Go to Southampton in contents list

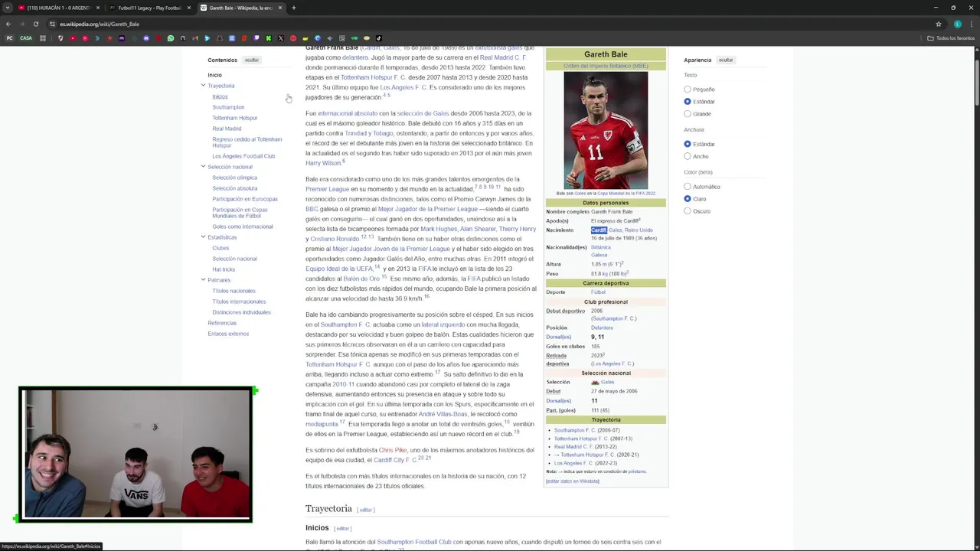(x=228, y=107)
